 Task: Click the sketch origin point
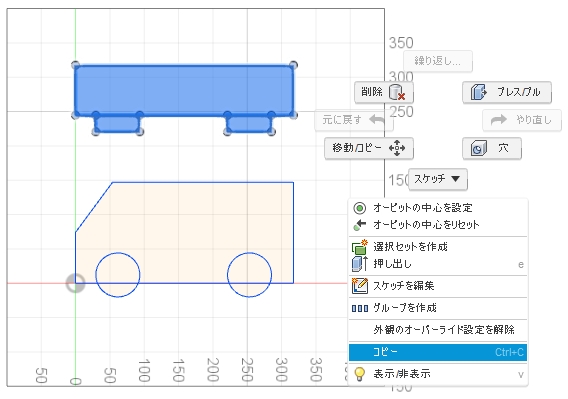(75, 283)
